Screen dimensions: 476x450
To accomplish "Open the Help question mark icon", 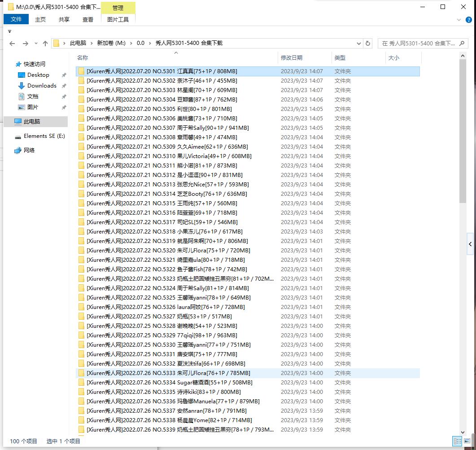I will pos(469,20).
